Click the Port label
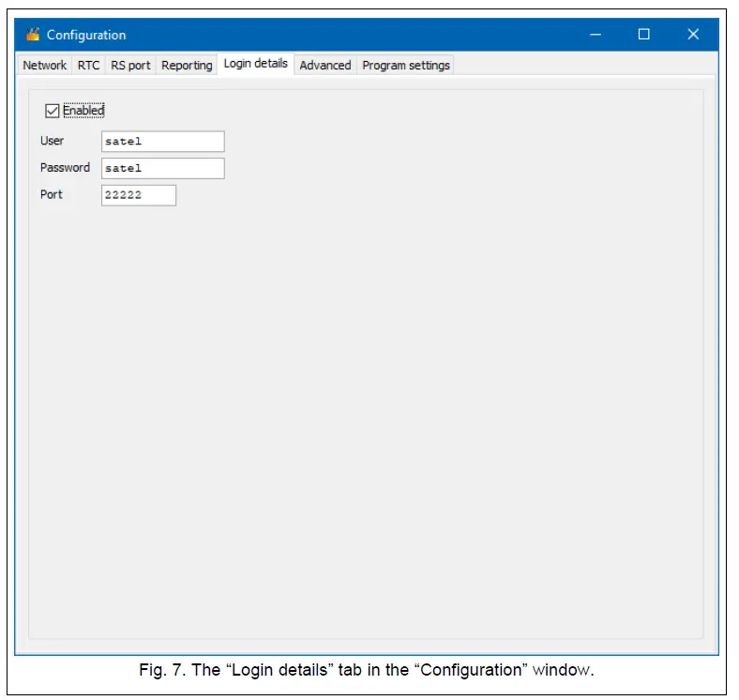739x700 pixels. (52, 194)
